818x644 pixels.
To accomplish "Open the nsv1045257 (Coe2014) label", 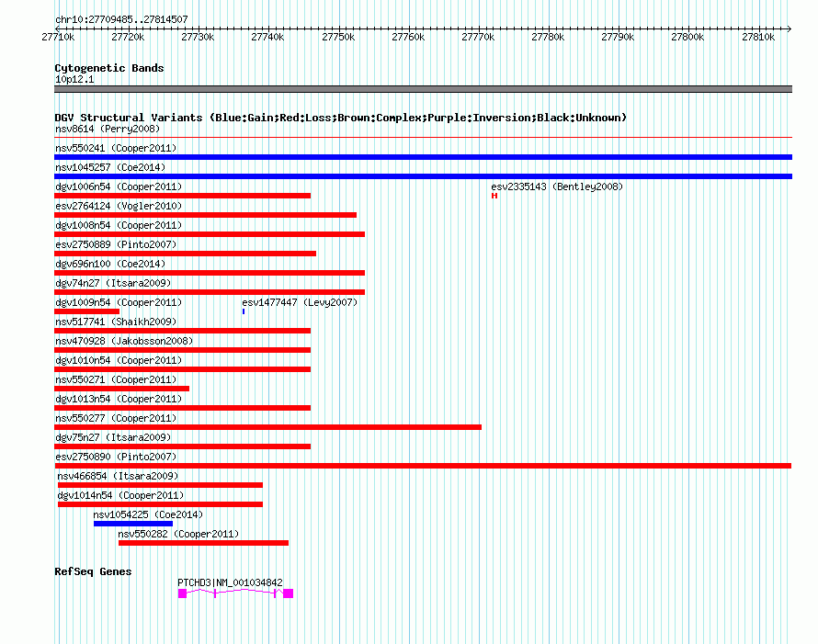I will click(x=110, y=167).
